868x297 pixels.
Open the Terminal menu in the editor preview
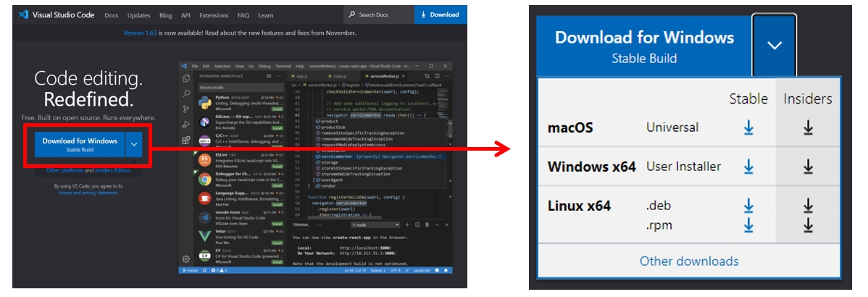283,66
